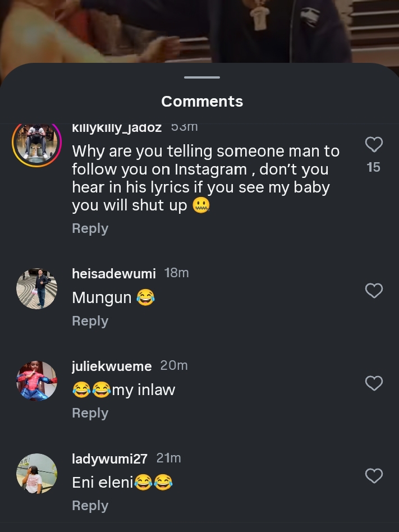Reply to the "my inlaw" comment
The height and width of the screenshot is (532, 399).
pos(90,413)
